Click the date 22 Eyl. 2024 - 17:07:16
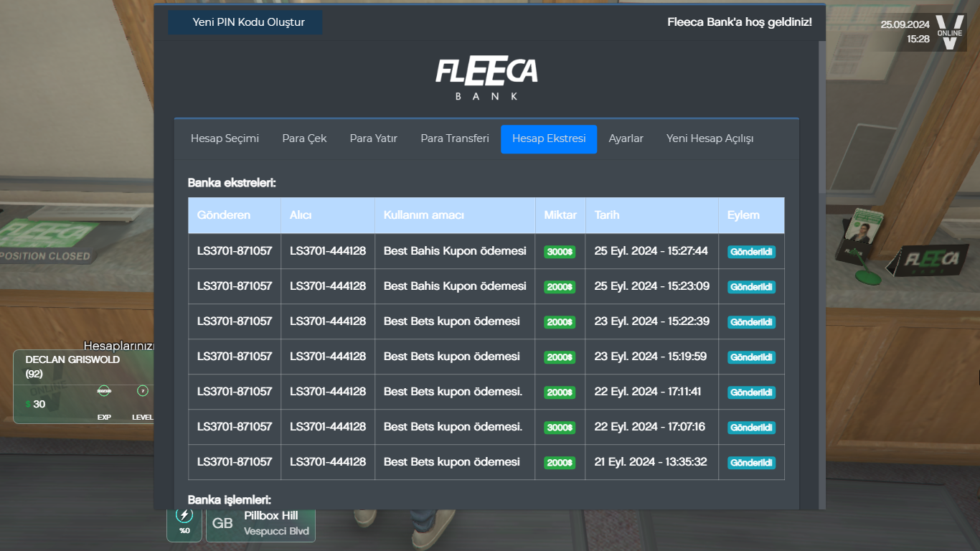980x551 pixels. pyautogui.click(x=650, y=427)
